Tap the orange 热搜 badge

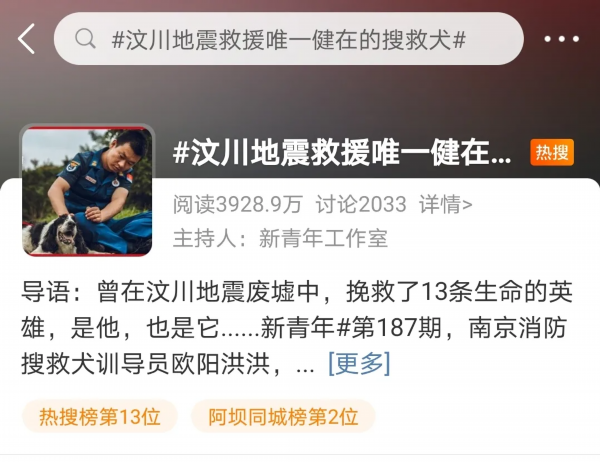point(552,153)
